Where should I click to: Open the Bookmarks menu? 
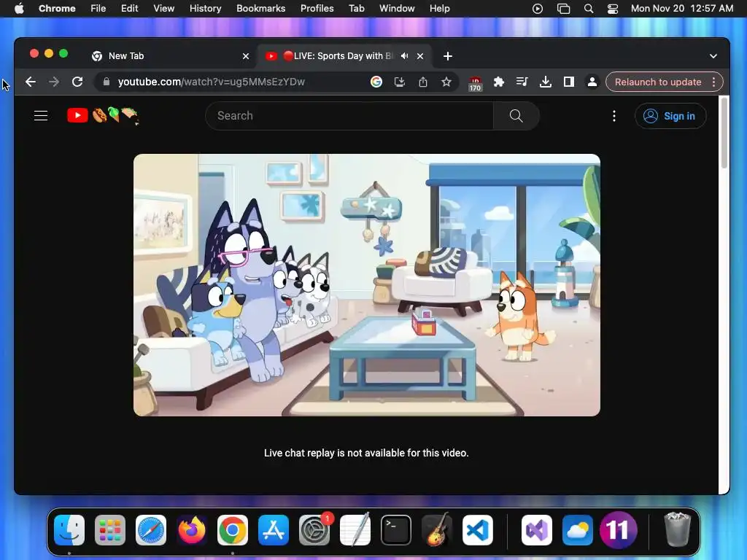(260, 9)
